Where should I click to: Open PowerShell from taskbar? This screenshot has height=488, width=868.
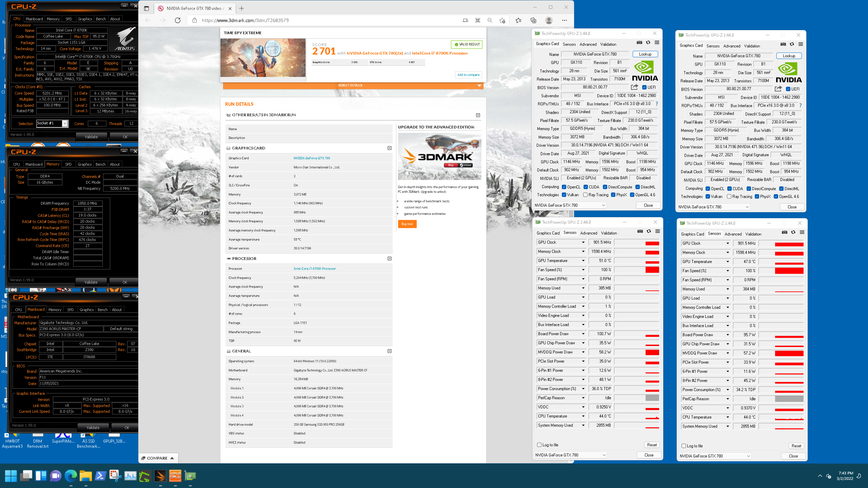(100, 476)
